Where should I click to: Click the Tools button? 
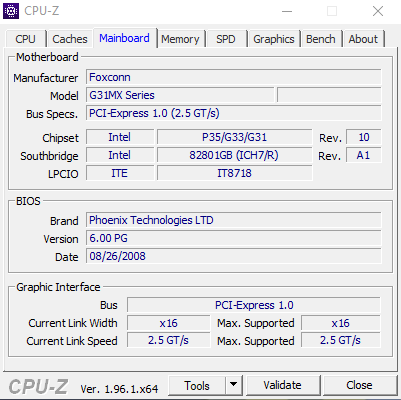click(197, 385)
